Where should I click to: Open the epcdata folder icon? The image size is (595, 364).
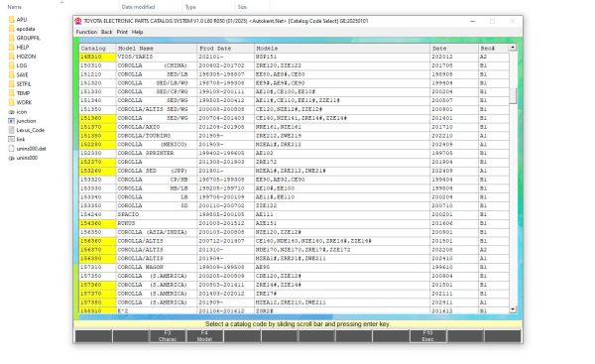(11, 29)
